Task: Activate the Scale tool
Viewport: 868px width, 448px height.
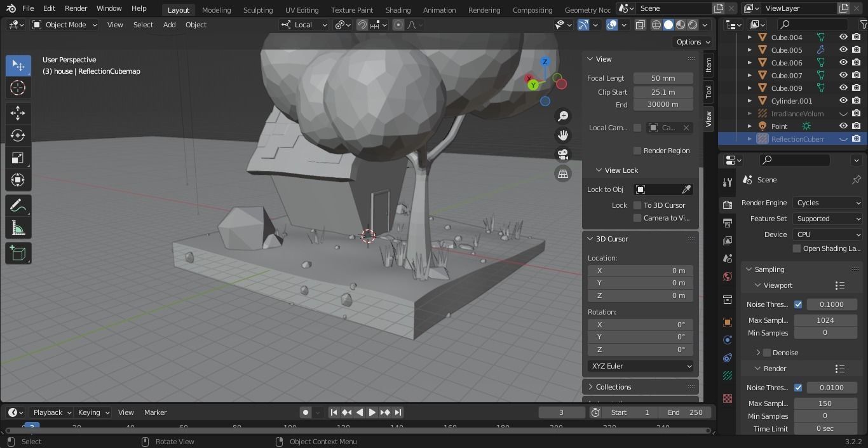Action: pyautogui.click(x=18, y=158)
